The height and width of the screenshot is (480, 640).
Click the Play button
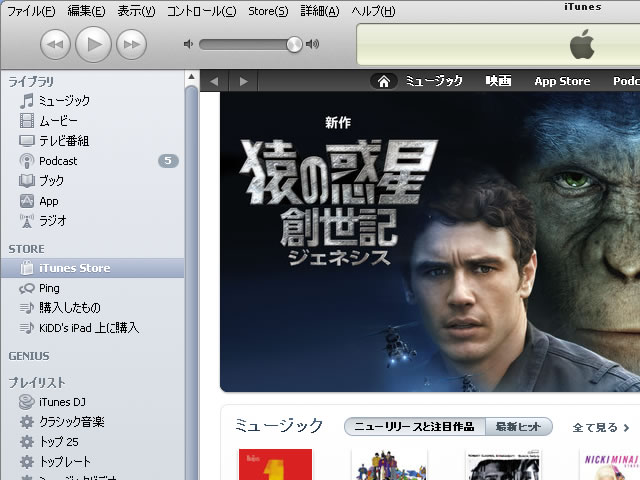pyautogui.click(x=93, y=44)
